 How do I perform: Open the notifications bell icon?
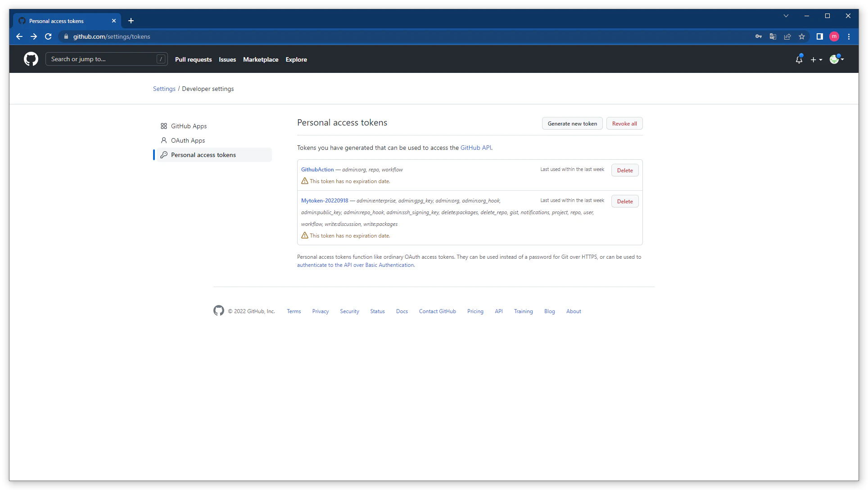[x=799, y=59]
